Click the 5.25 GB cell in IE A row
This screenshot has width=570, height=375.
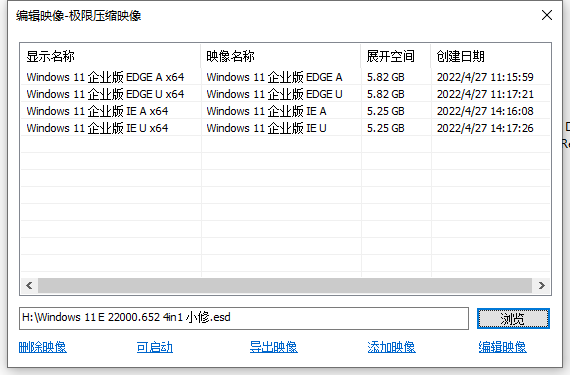pyautogui.click(x=385, y=111)
